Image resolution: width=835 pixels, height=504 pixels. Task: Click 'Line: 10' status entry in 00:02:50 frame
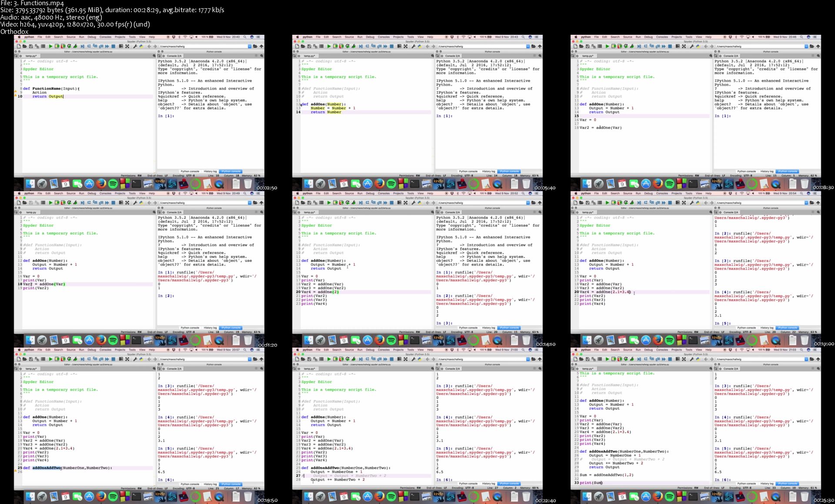(x=213, y=176)
